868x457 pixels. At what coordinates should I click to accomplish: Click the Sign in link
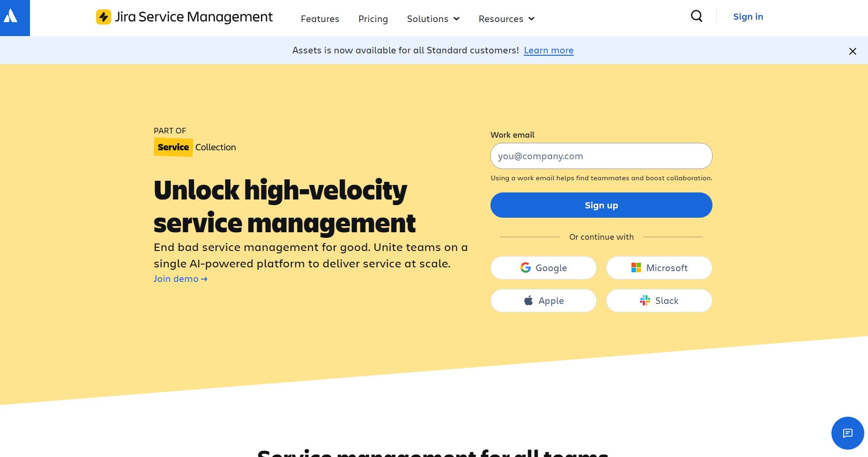[748, 16]
